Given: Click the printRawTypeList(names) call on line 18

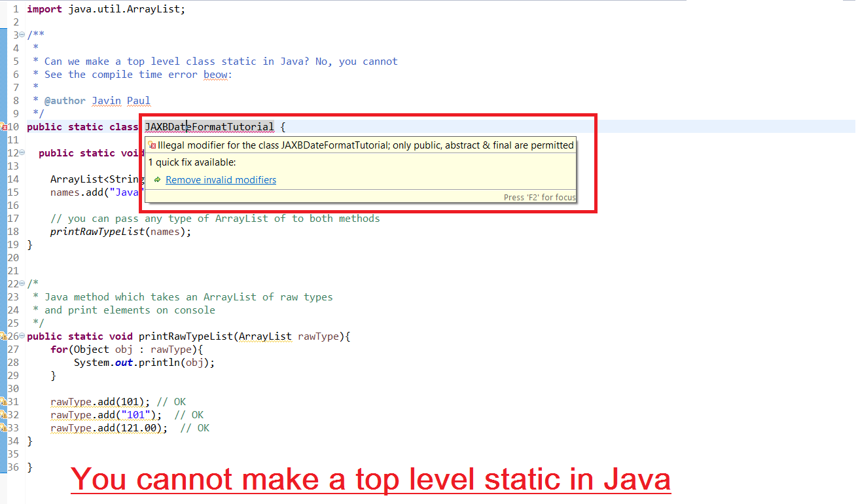Looking at the screenshot, I should click(x=121, y=232).
